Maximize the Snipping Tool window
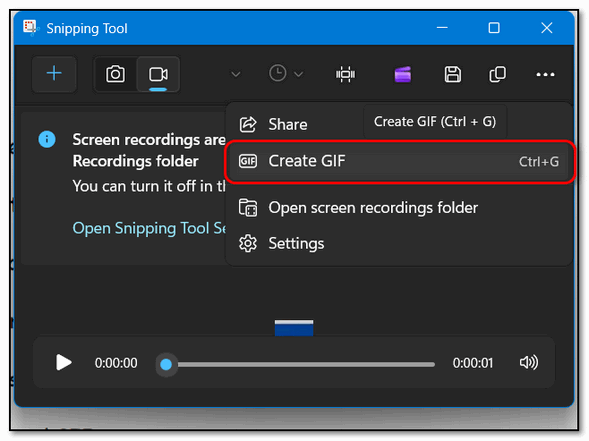This screenshot has width=589, height=441. (494, 28)
